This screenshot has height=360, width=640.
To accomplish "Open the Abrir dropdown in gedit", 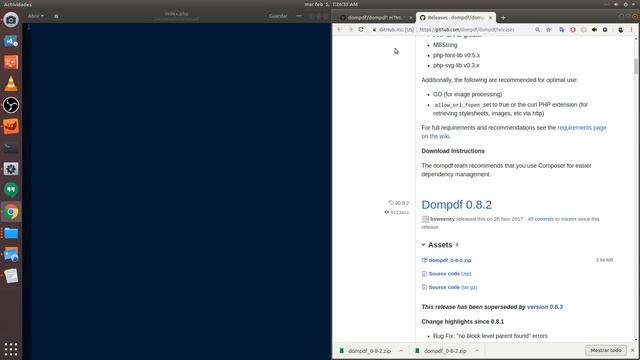I will pyautogui.click(x=36, y=16).
